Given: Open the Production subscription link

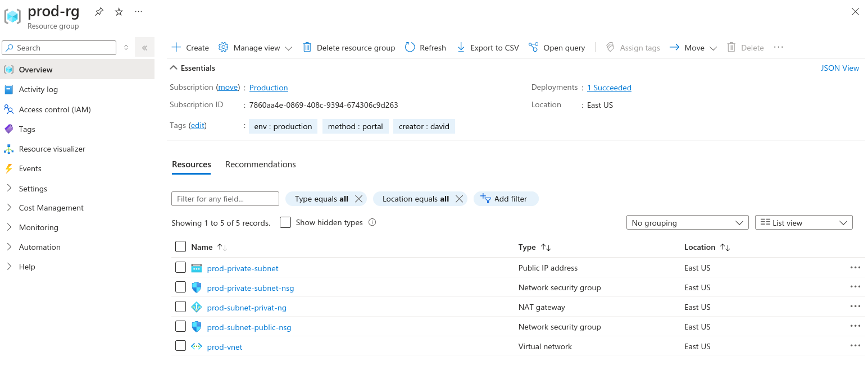Looking at the screenshot, I should [x=269, y=88].
